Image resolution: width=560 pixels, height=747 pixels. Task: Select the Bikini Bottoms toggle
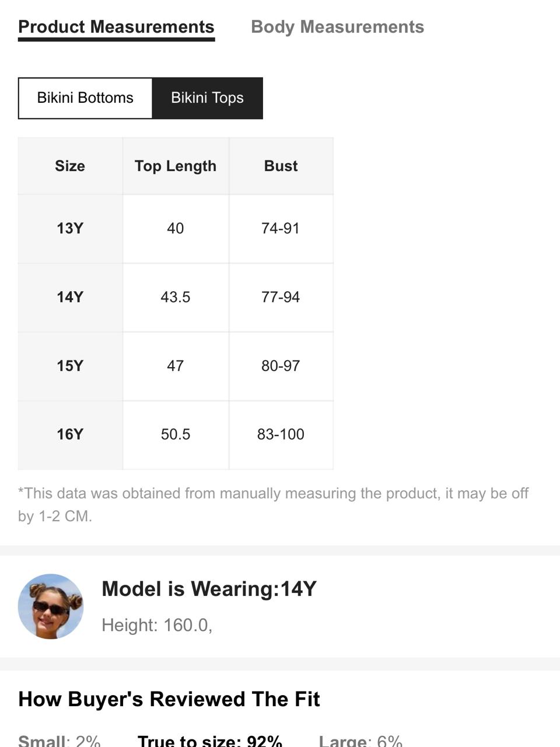pyautogui.click(x=85, y=98)
